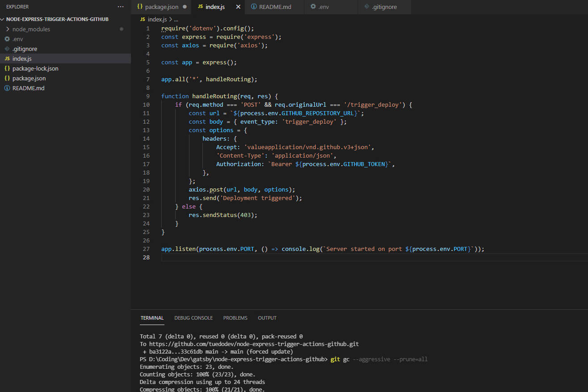The image size is (588, 392).
Task: Open README.md in Explorer tree
Action: [65, 88]
